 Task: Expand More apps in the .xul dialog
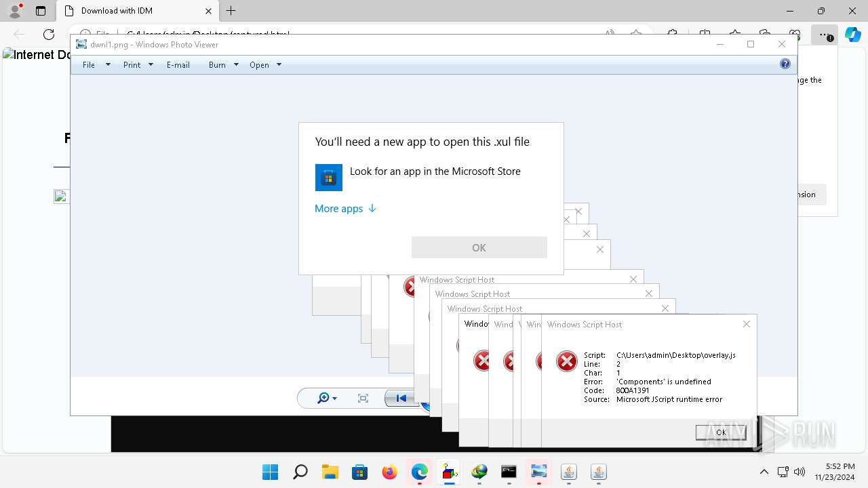[x=345, y=209]
